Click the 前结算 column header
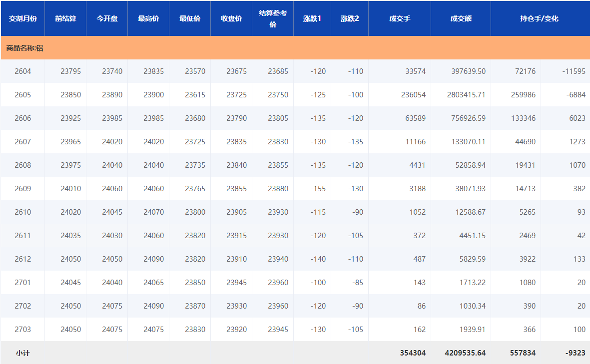The height and width of the screenshot is (364, 590). click(x=65, y=18)
